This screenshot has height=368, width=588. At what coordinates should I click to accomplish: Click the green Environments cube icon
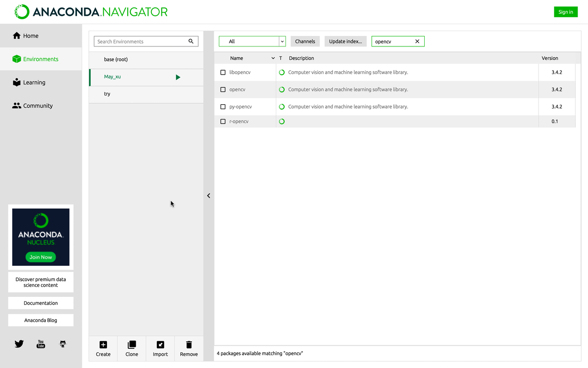click(x=16, y=59)
